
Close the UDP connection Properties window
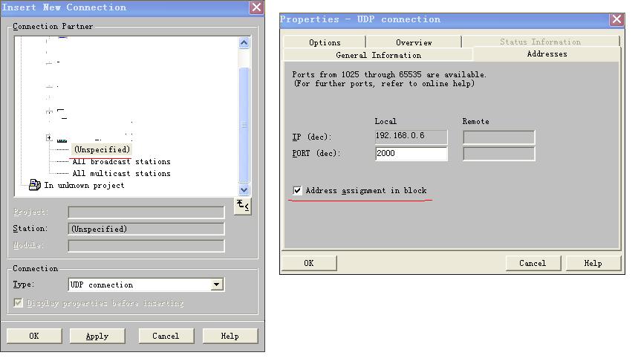tap(616, 20)
